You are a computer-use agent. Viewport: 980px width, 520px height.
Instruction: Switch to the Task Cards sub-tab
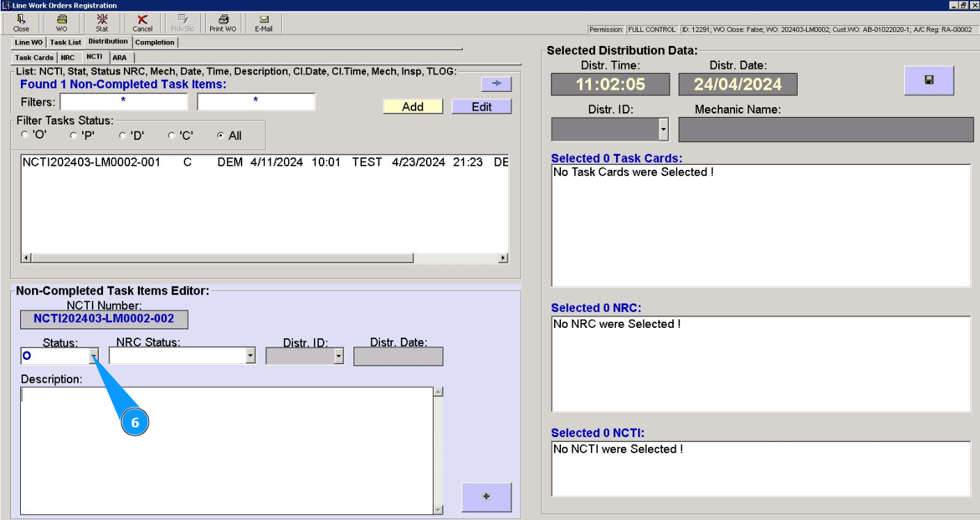coord(34,58)
